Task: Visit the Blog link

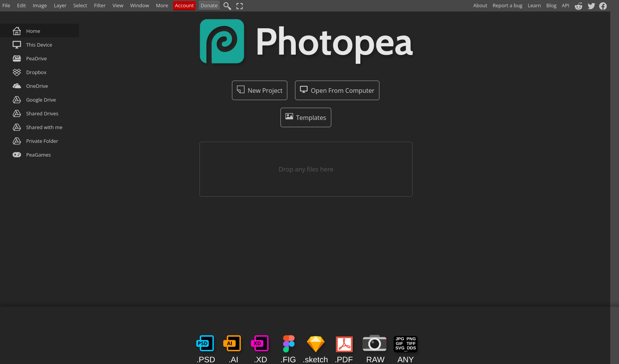Action: [551, 5]
